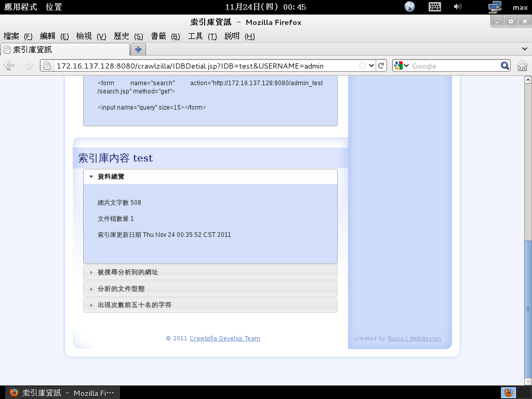Viewport: 532px width, 399px height.
Task: Go to the Firefox home page icon
Action: 522,66
